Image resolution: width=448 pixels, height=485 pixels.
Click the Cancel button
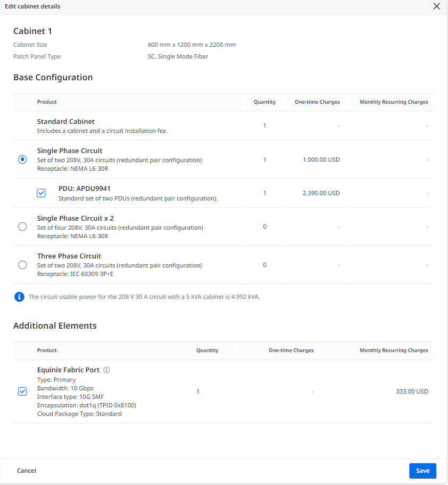pos(27,471)
